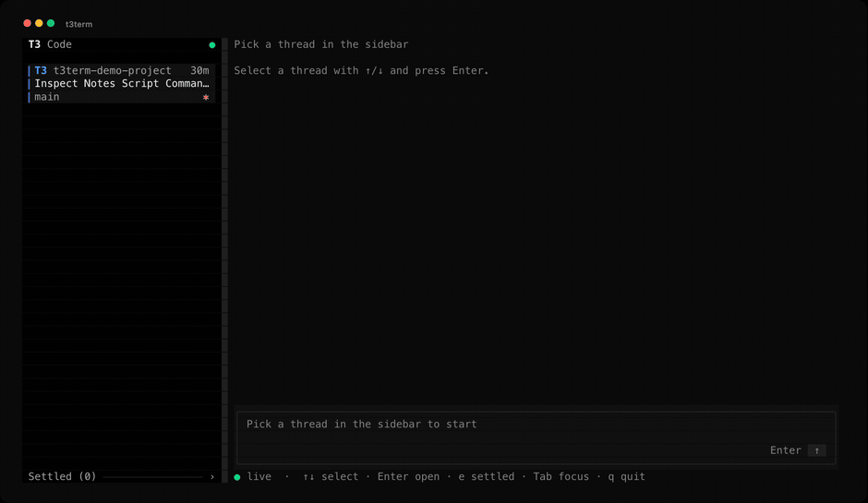Minimize the t3term window with the yellow button
868x503 pixels.
coord(39,23)
